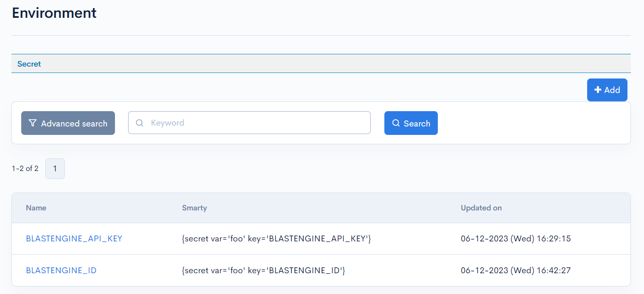Open the BLASTENGINE_API_KEY entry
Image resolution: width=644 pixels, height=294 pixels.
[x=74, y=238]
